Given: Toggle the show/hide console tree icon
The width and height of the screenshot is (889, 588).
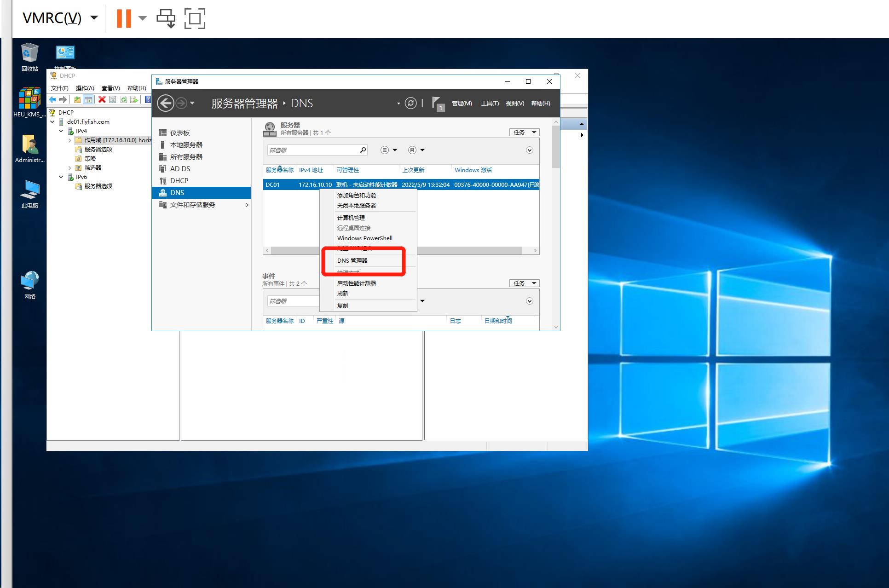Looking at the screenshot, I should (88, 99).
